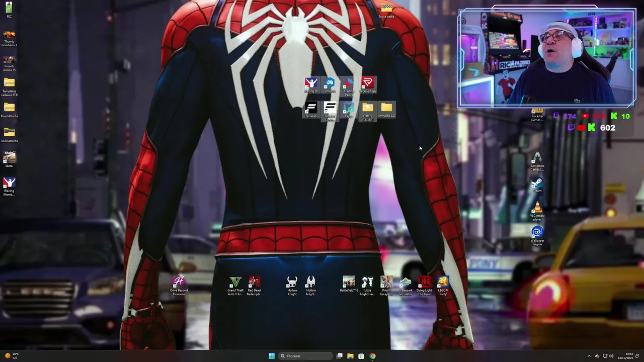Select the RIC file icon
Screen dimensions: 644x362
pos(9,10)
